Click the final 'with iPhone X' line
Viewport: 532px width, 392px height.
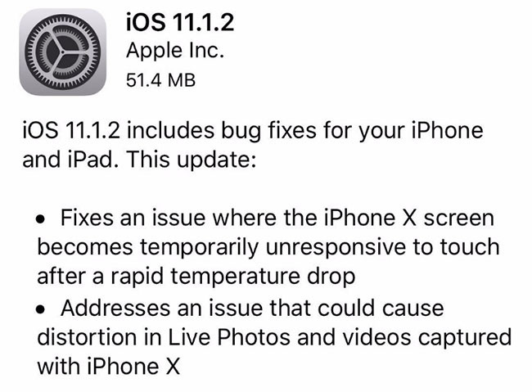(109, 367)
